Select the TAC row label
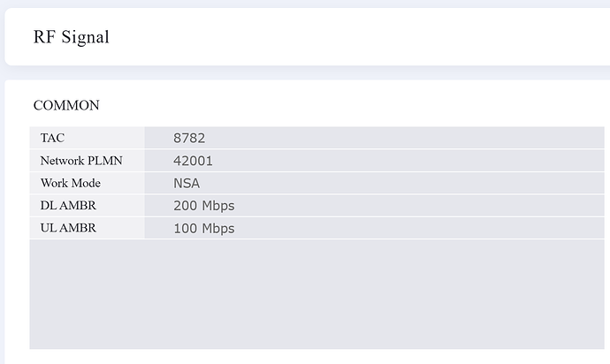 [52, 138]
